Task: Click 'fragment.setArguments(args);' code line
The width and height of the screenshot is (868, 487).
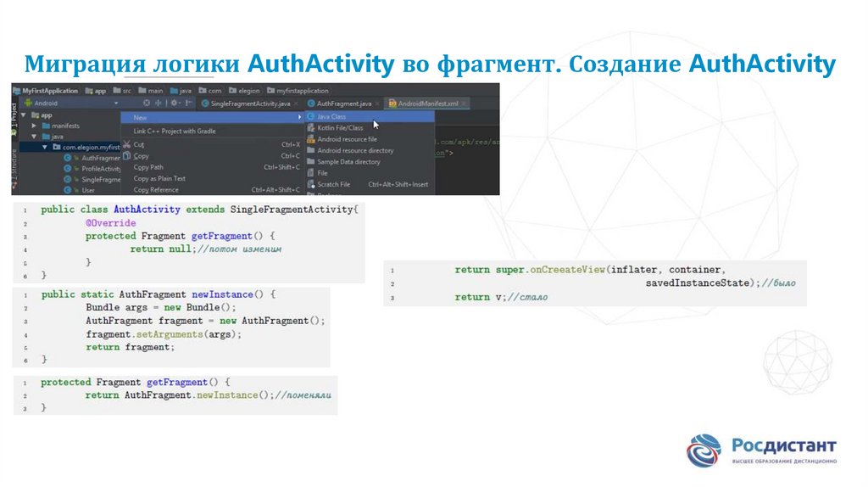Action: (164, 334)
